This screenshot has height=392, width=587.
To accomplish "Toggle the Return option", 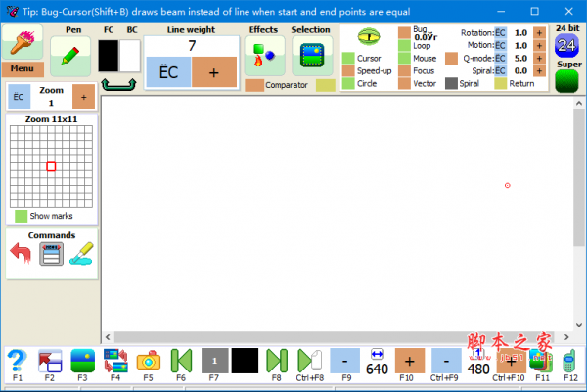I will pos(501,83).
